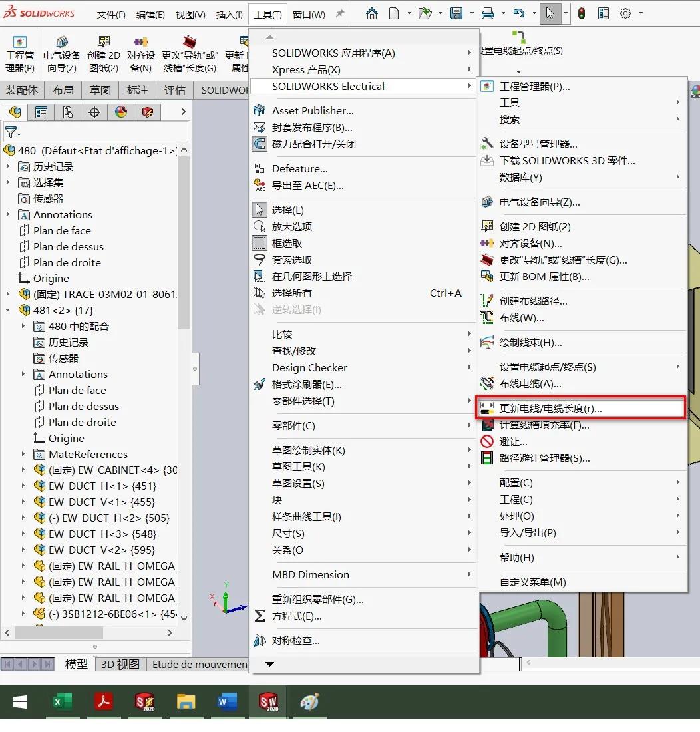The height and width of the screenshot is (732, 700).
Task: Collapse the 481<2> {17} assembly node
Action: pos(8,310)
